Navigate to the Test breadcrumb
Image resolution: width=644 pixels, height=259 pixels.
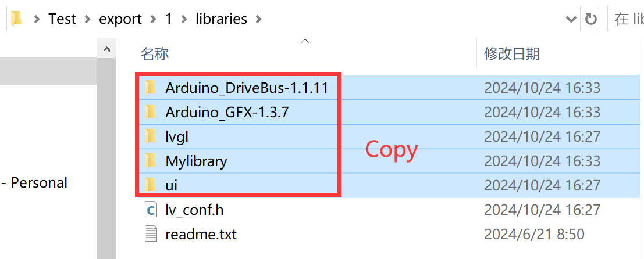[x=62, y=19]
